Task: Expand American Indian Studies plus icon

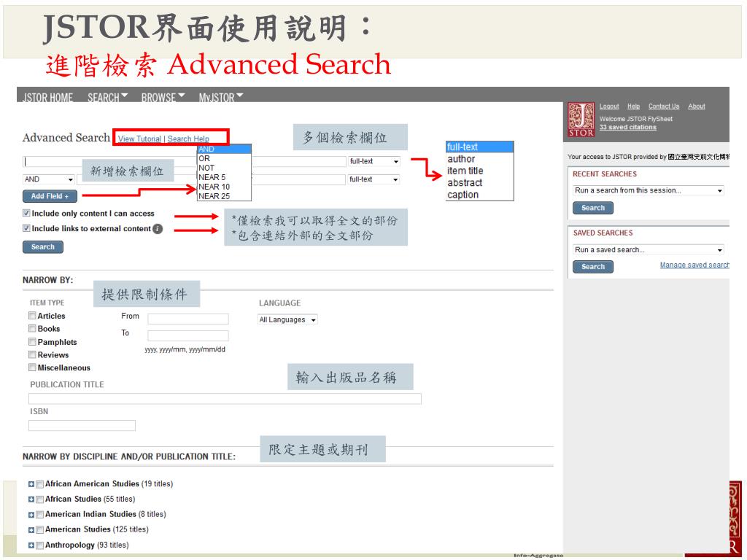Action: point(31,515)
